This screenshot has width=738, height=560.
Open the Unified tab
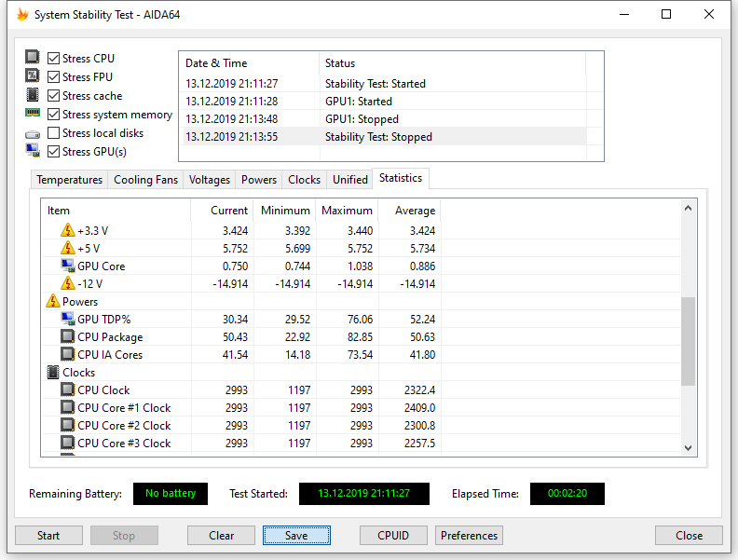pos(350,180)
